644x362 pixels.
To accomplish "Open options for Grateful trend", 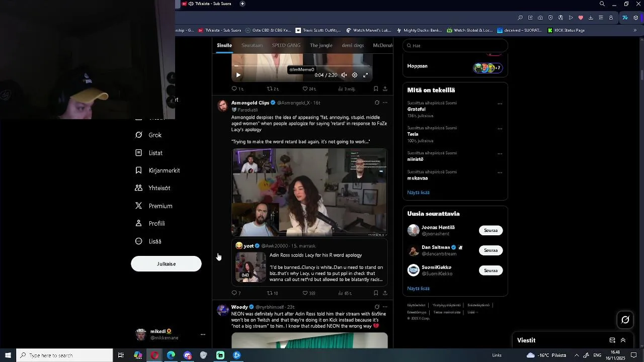I will pos(500,104).
